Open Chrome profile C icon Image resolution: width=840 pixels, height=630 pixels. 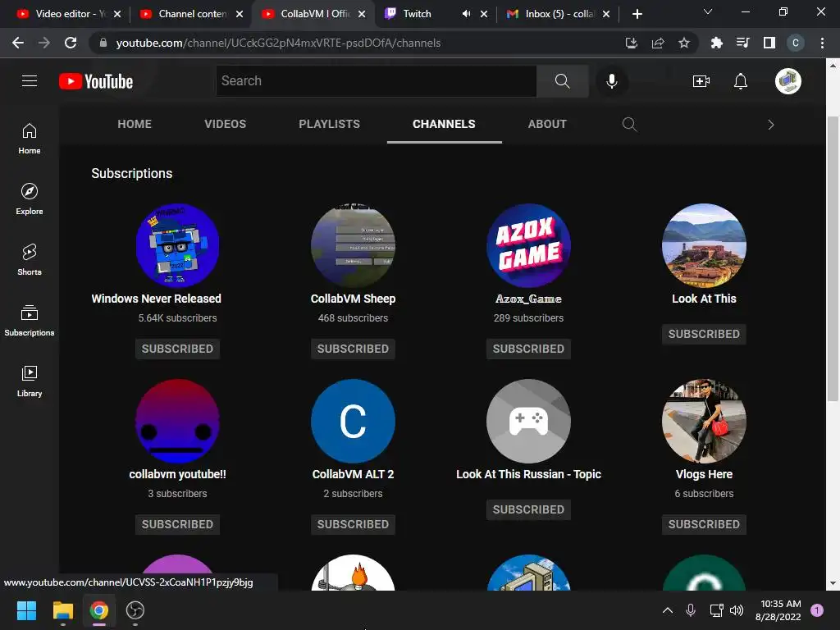point(796,43)
